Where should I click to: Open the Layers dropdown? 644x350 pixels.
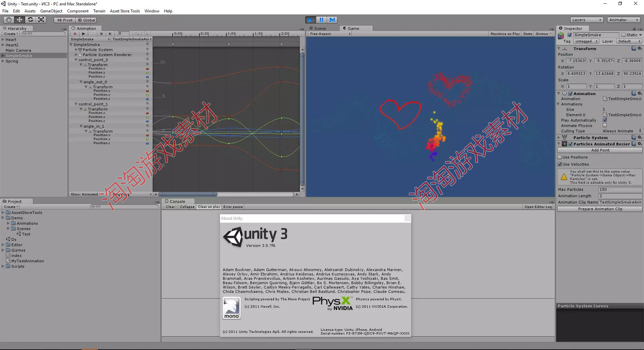click(587, 20)
